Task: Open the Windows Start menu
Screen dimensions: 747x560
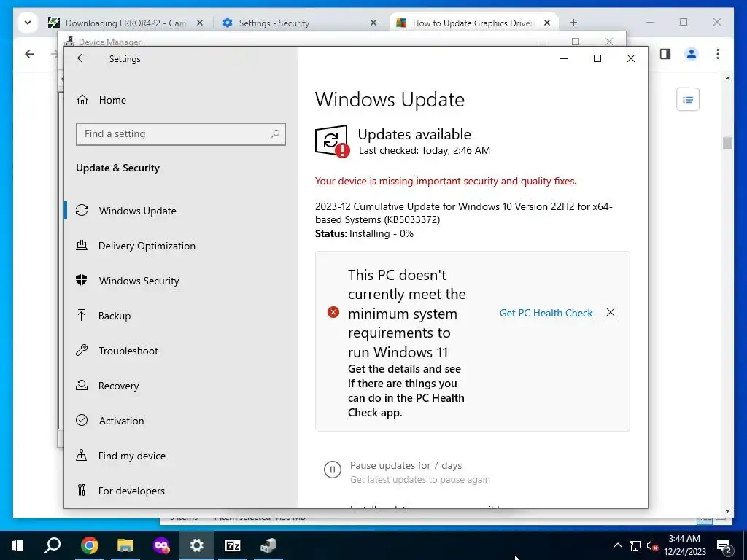Action: click(x=18, y=545)
